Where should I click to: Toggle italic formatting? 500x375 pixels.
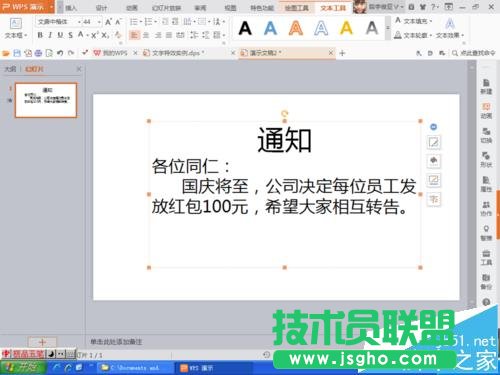click(x=50, y=35)
